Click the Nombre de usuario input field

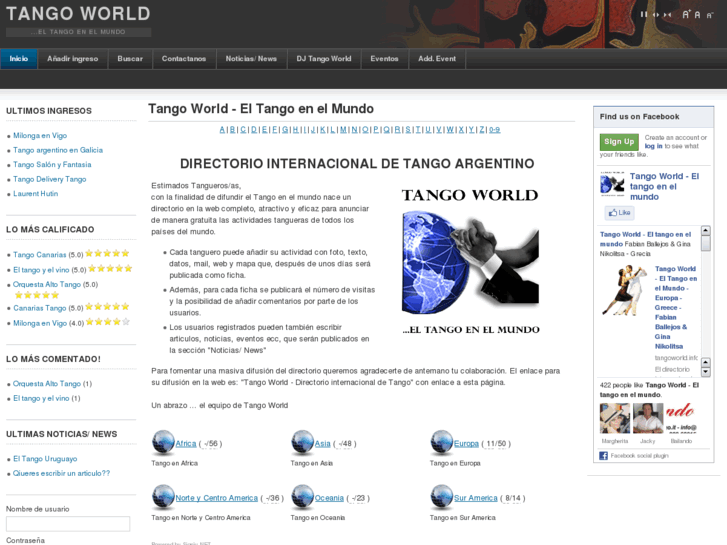coord(68,524)
